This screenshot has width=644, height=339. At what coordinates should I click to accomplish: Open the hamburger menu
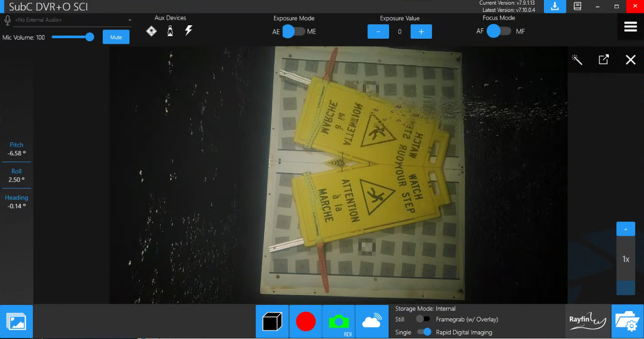(631, 27)
